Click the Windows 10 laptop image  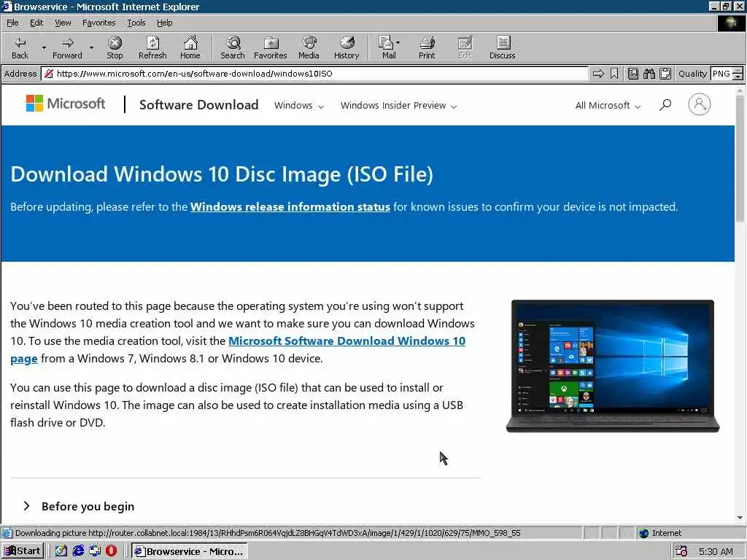click(x=613, y=366)
